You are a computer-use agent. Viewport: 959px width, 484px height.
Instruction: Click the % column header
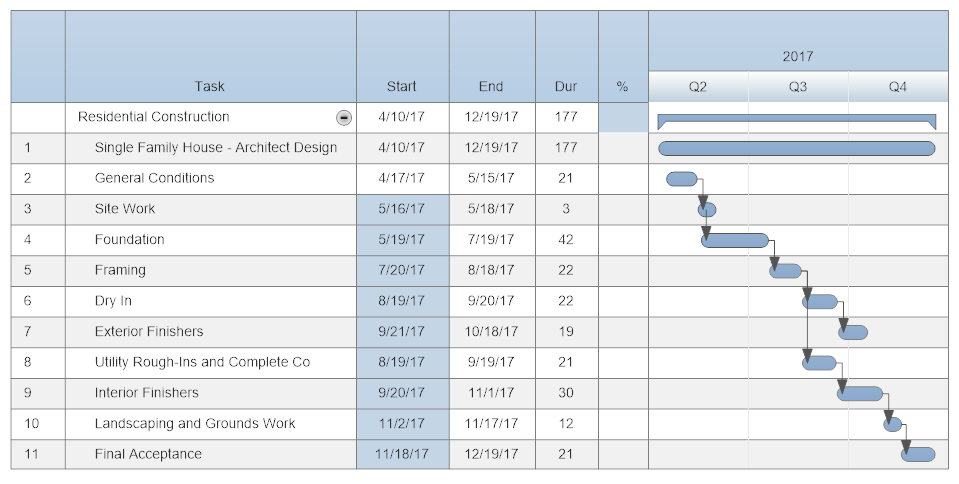click(x=622, y=86)
